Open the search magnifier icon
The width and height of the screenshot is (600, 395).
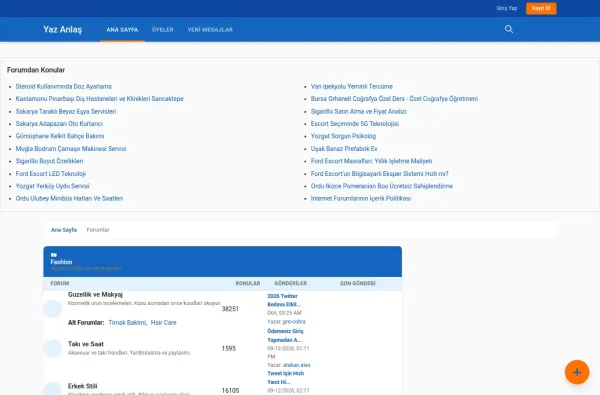(x=509, y=29)
